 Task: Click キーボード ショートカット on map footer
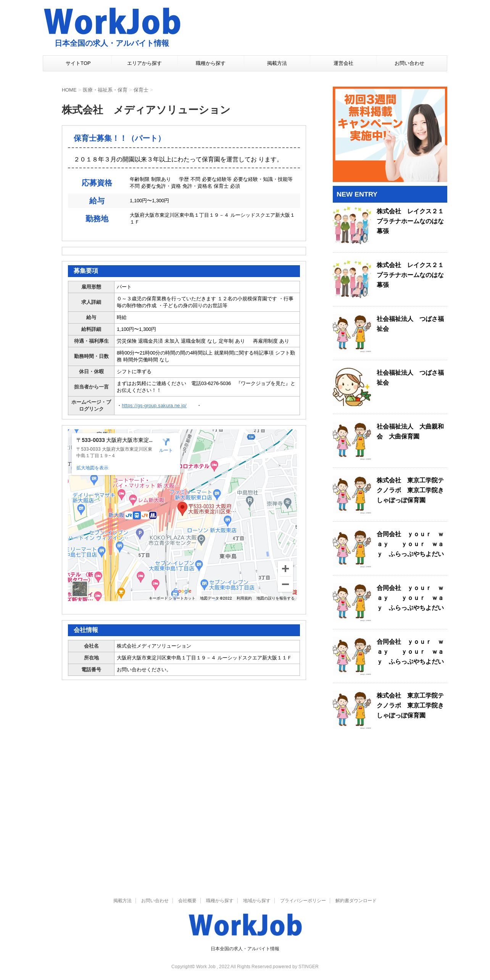click(172, 598)
